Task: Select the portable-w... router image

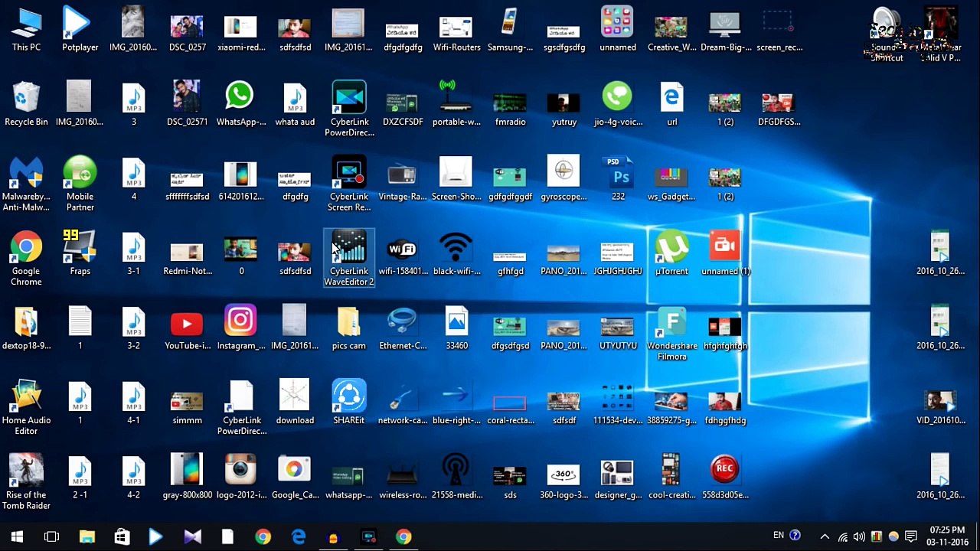Action: pos(456,104)
